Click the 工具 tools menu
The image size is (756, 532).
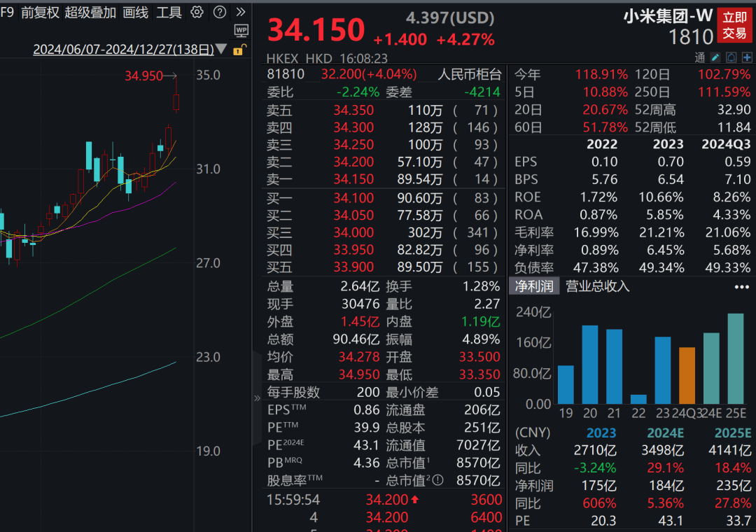tap(169, 13)
